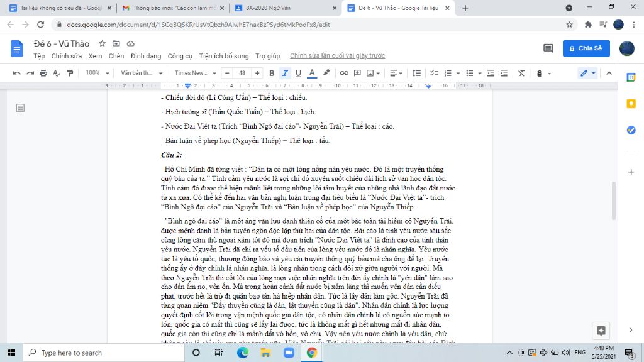Screen dimensions: 644x362
Task: Increase font size with plus button
Action: pyautogui.click(x=257, y=73)
